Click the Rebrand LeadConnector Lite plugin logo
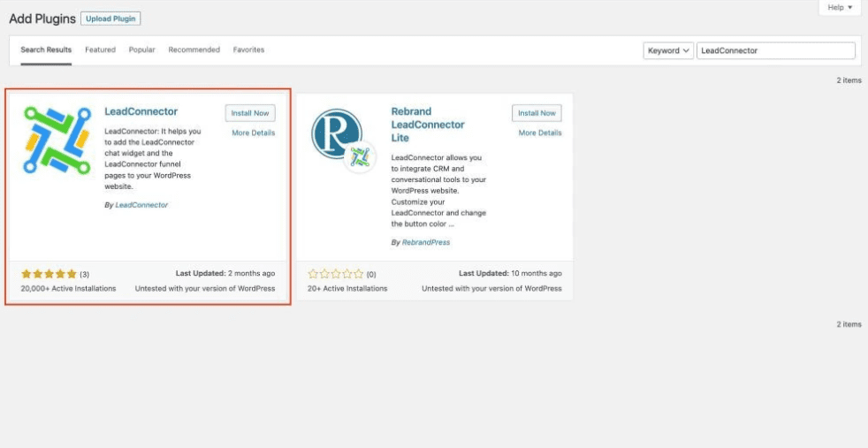The width and height of the screenshot is (868, 448). (343, 140)
